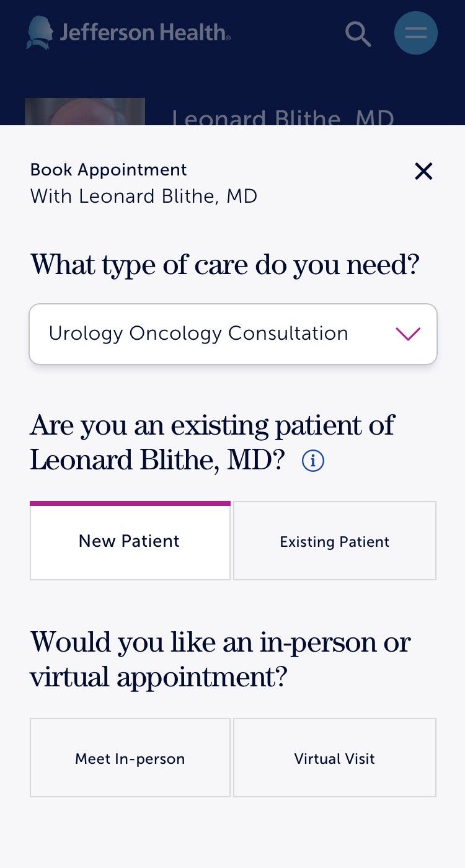Open the search magnifier icon
This screenshot has height=868, width=465.
358,33
